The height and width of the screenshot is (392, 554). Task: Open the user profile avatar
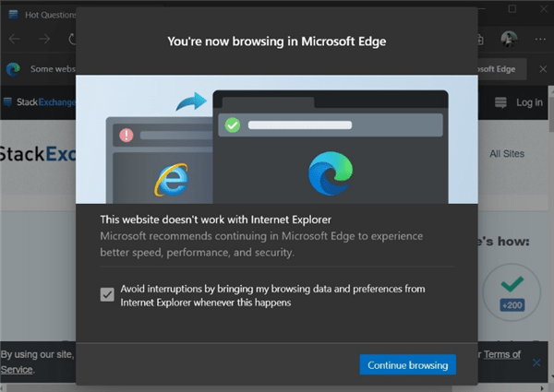tap(509, 39)
